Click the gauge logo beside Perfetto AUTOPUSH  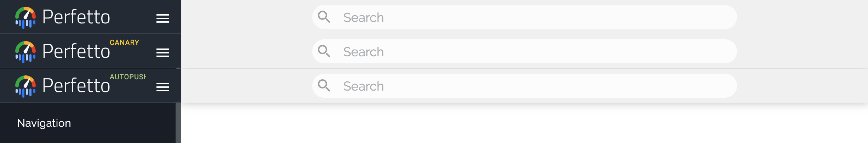point(25,86)
